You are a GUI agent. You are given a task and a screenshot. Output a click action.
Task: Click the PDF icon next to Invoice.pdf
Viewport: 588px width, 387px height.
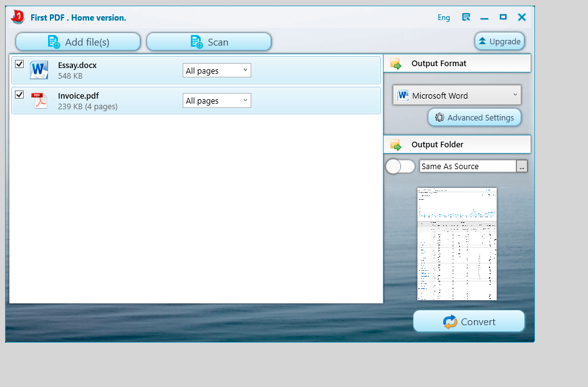coord(39,100)
